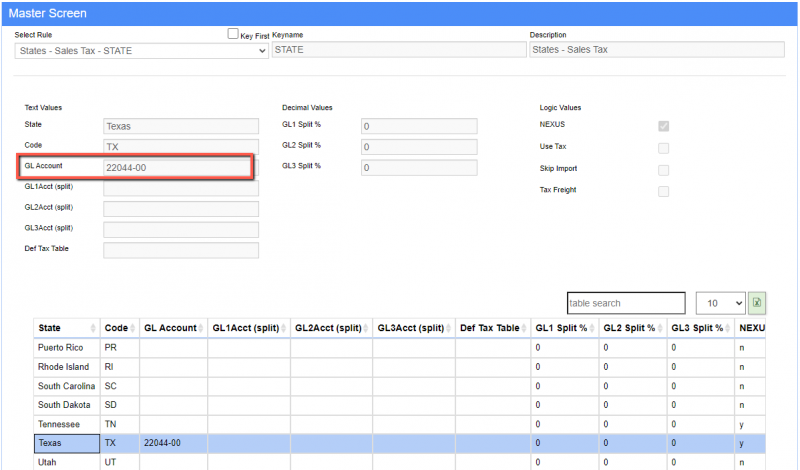Select the Tennessee row in table
Image resolution: width=800 pixels, height=470 pixels.
(66, 423)
